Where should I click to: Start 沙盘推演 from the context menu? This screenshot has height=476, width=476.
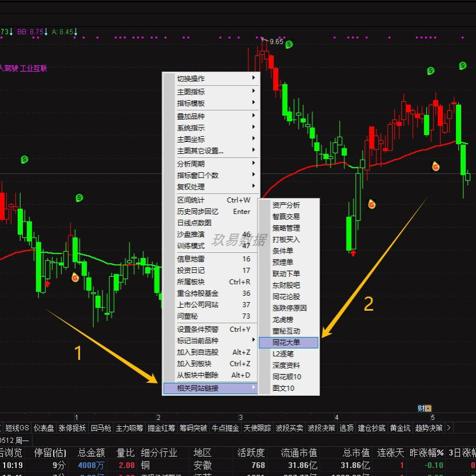(211, 235)
